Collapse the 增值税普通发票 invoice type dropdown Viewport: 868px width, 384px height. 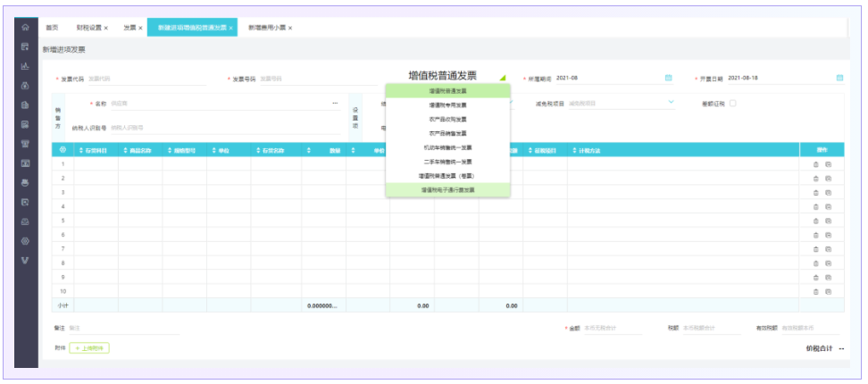503,78
